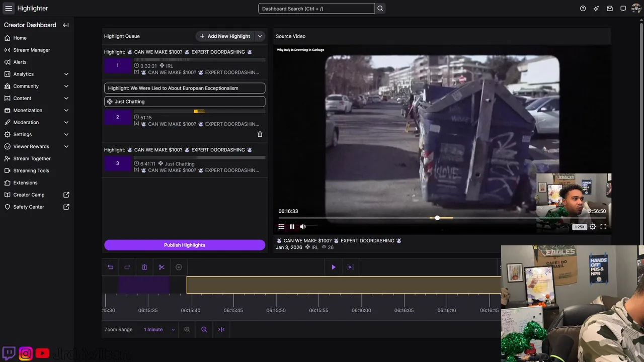Open the Twitch logo in bottom corner
This screenshot has width=644, height=362.
click(9, 353)
